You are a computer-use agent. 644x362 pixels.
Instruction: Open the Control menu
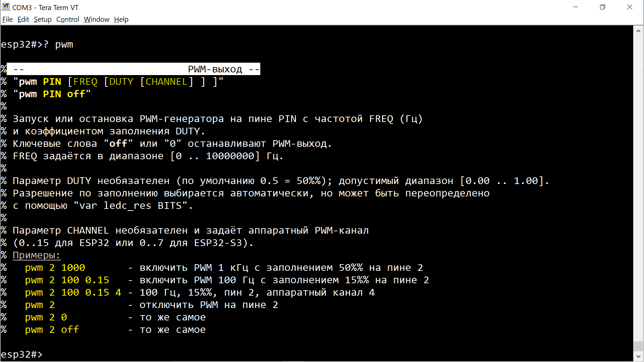pos(67,19)
